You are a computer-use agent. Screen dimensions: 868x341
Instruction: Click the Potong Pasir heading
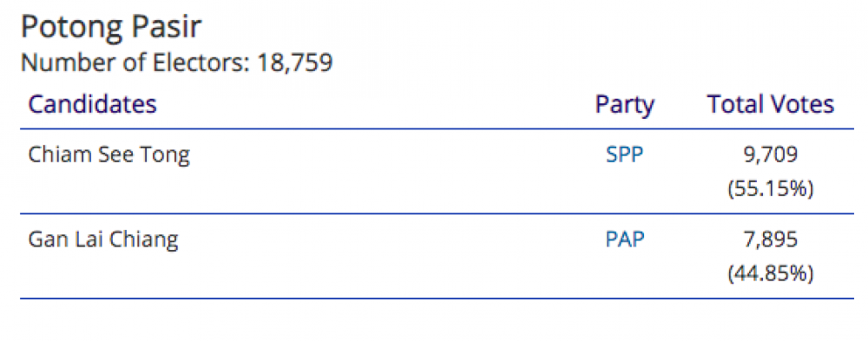[111, 28]
